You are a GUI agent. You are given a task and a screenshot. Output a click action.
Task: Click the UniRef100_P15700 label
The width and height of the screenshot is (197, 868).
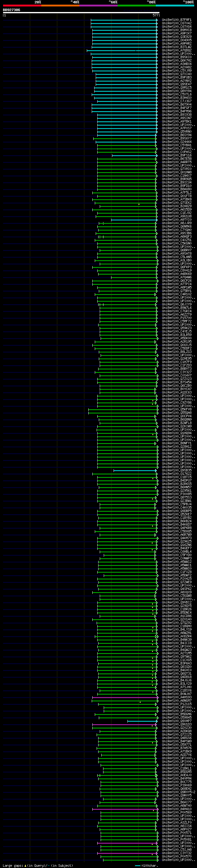(176, 318)
